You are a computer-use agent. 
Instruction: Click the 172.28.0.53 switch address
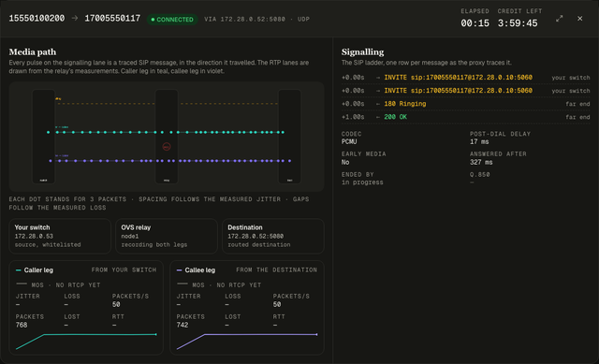pyautogui.click(x=34, y=237)
